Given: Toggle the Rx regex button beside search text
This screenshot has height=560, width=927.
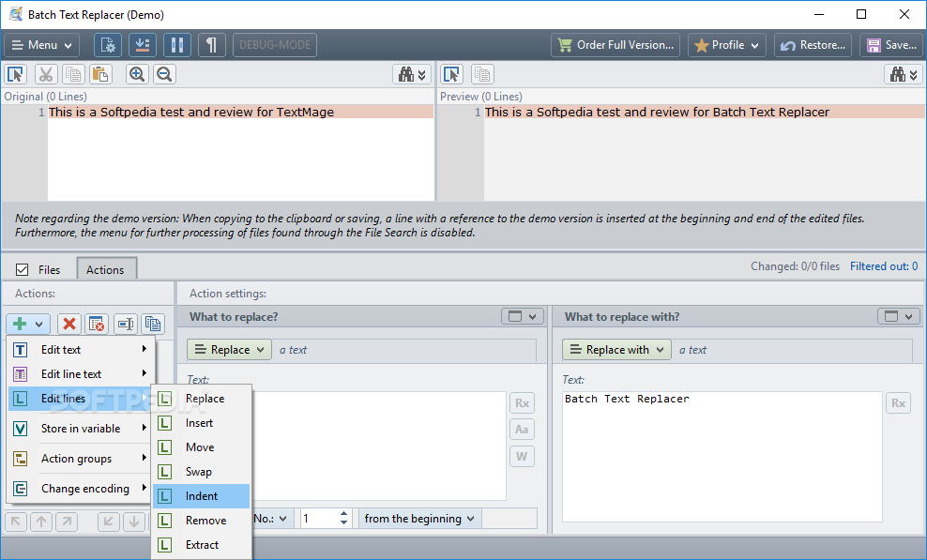Looking at the screenshot, I should tap(522, 403).
